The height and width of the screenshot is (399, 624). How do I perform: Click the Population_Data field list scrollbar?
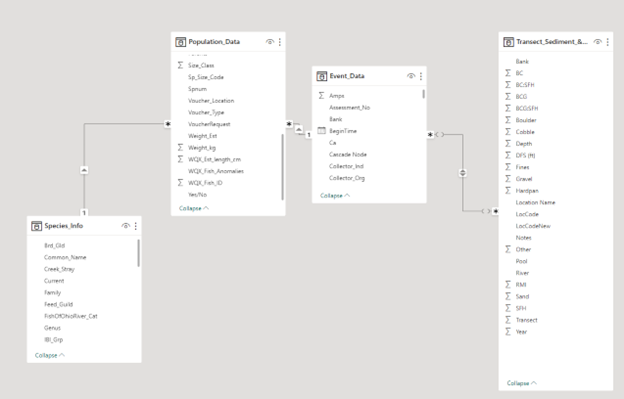(x=283, y=167)
